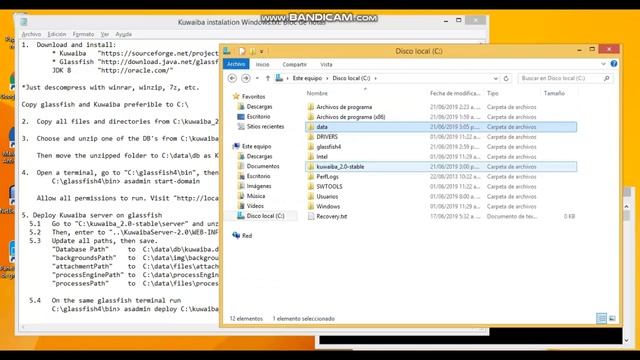Viewport: 640px width, 360px height.
Task: Expand breadcrumb arrow after Este equipo
Action: 327,78
